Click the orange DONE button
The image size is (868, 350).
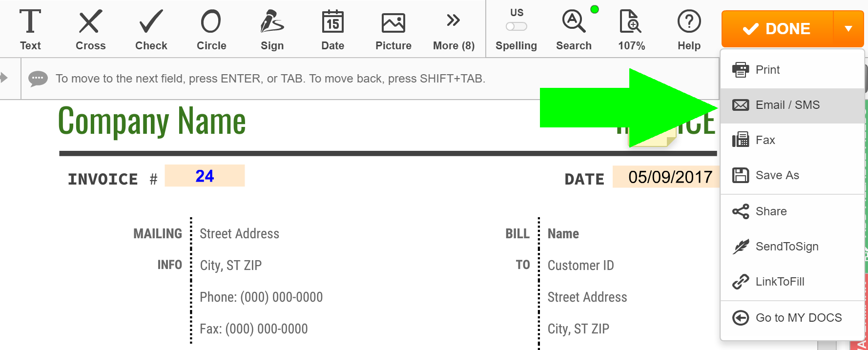(777, 29)
